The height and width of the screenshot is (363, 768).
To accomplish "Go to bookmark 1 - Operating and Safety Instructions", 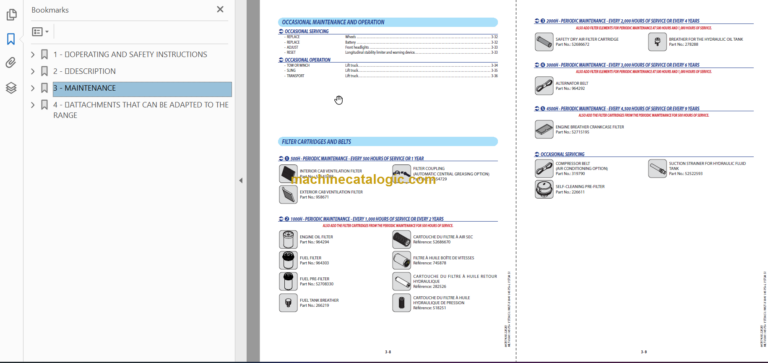I will tap(130, 54).
